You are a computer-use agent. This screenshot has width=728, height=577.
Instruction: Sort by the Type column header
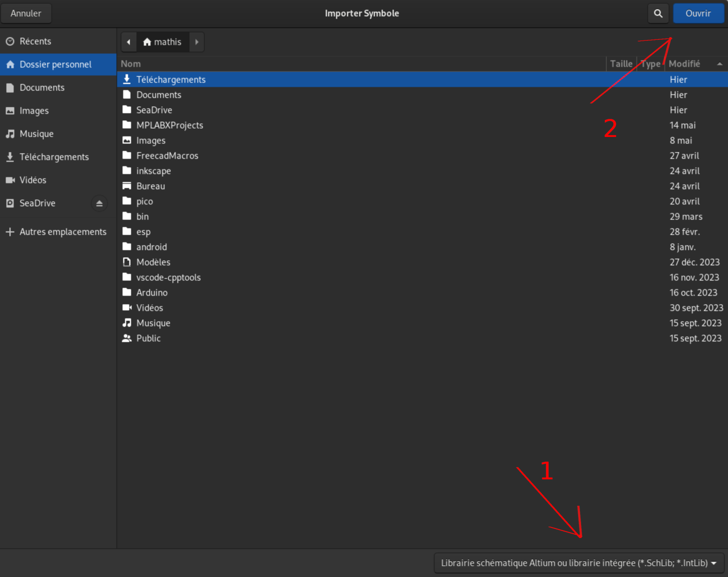click(x=651, y=64)
